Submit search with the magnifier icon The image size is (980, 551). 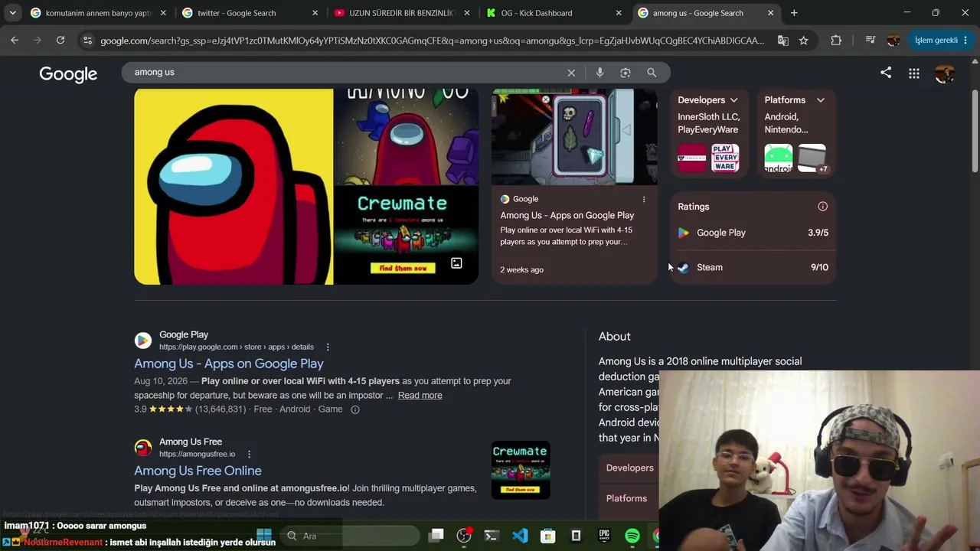point(652,73)
